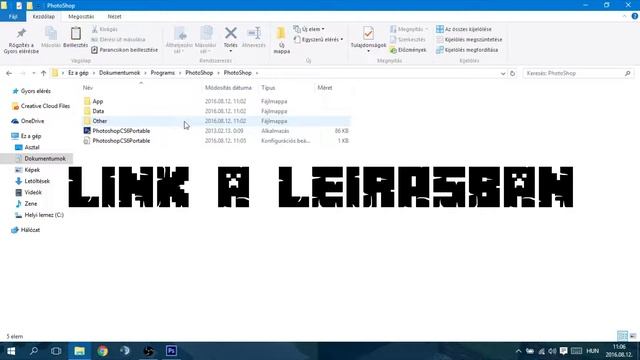The width and height of the screenshot is (640, 360).
Task: Switch to Nézet tab
Action: tap(114, 17)
